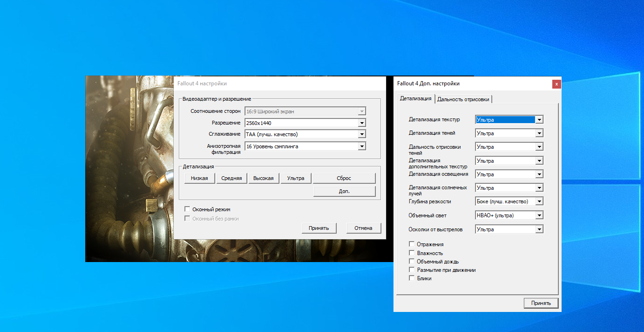Click the Сброс button
This screenshot has width=644, height=332.
(344, 178)
